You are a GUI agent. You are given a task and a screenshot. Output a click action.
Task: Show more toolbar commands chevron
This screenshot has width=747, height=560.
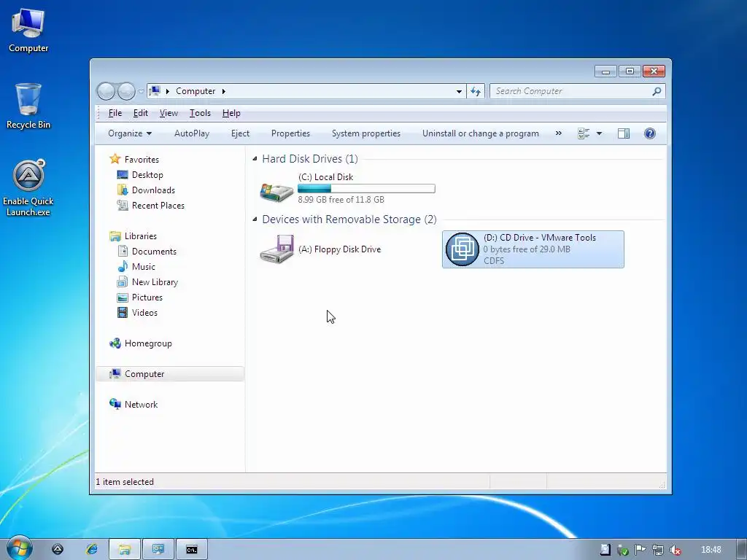(558, 133)
